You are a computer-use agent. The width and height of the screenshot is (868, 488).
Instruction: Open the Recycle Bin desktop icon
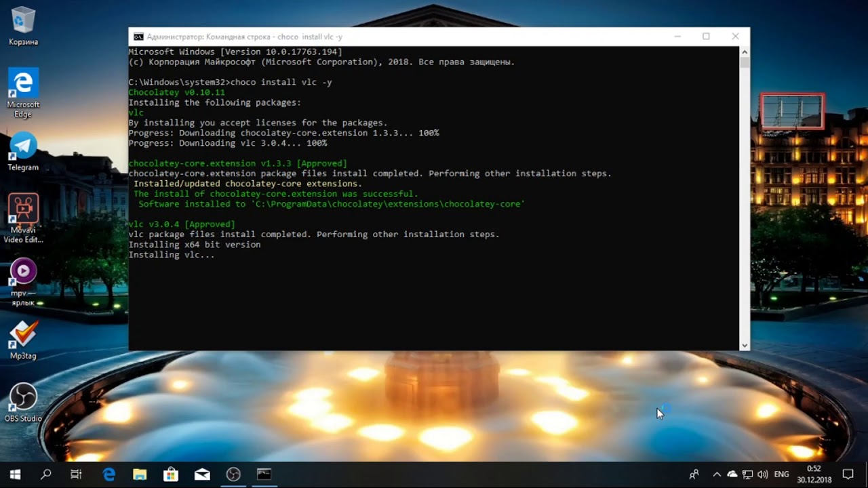point(23,26)
